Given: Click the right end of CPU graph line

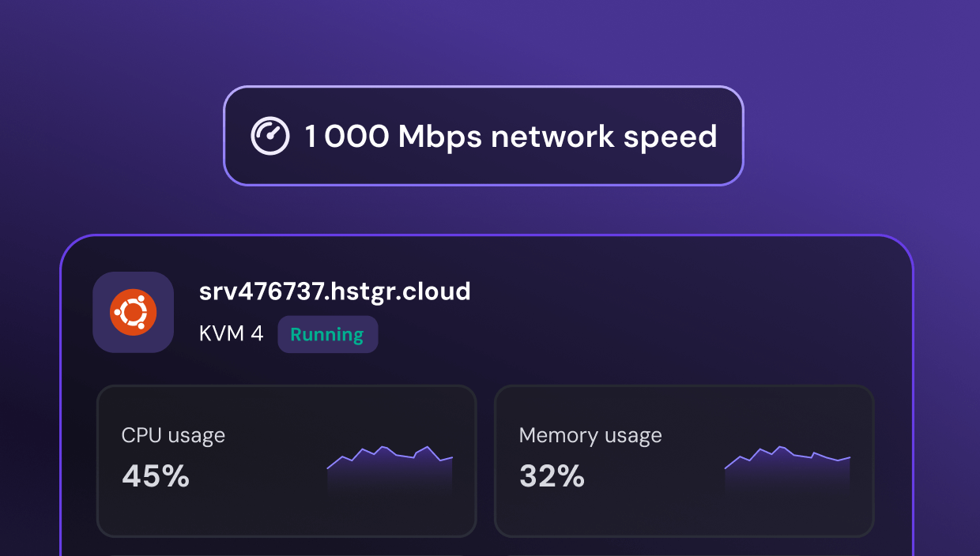Looking at the screenshot, I should tap(452, 457).
